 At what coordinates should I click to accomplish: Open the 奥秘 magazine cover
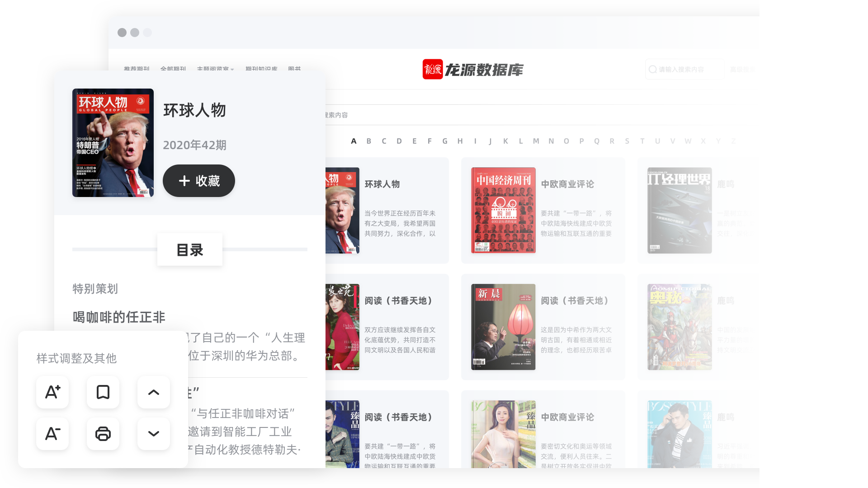(x=679, y=327)
